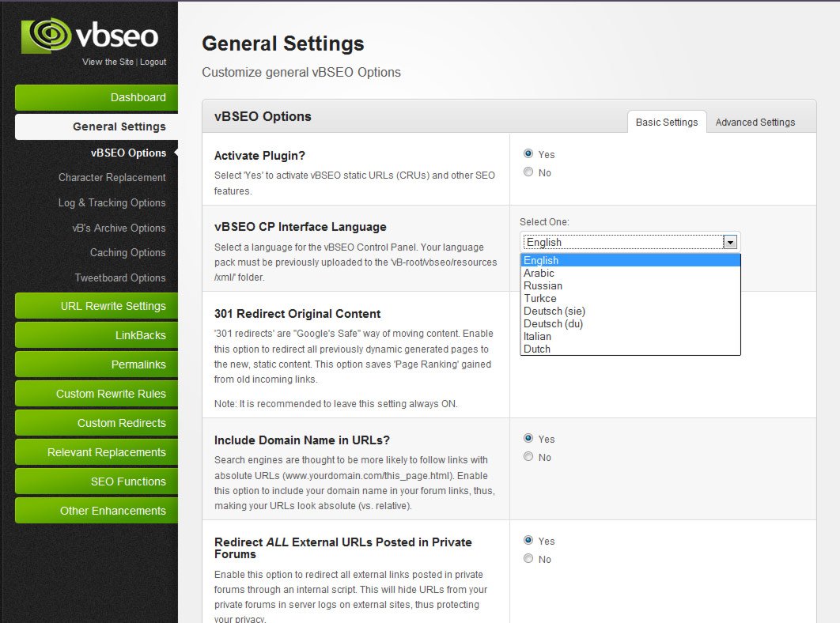Screen dimensions: 840x623
Task: Open Log & Tracking Options
Action: [x=112, y=202]
